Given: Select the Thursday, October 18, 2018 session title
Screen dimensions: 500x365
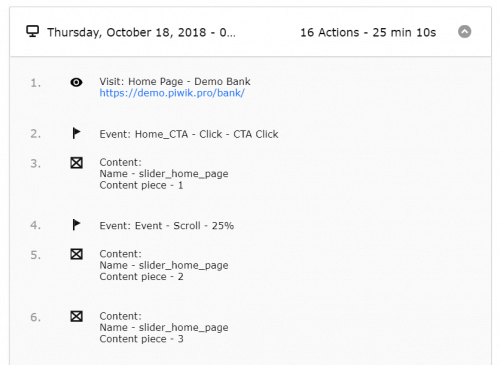Looking at the screenshot, I should [x=141, y=32].
